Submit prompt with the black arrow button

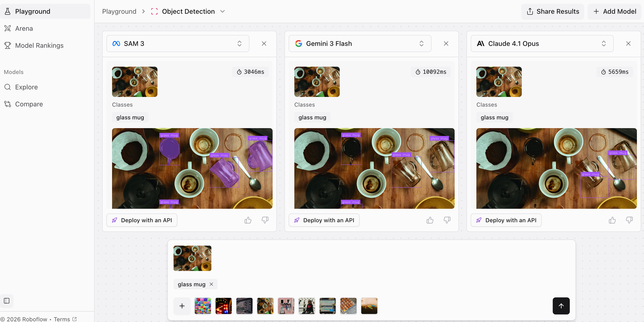(561, 306)
